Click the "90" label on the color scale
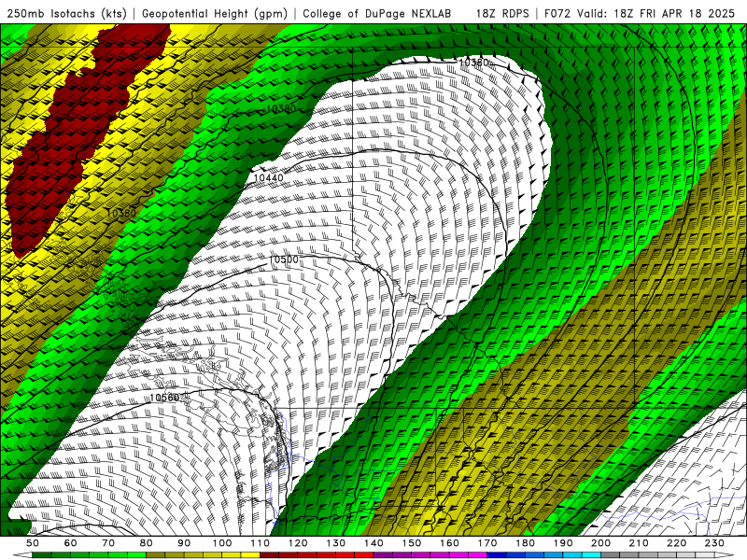 pos(184,543)
